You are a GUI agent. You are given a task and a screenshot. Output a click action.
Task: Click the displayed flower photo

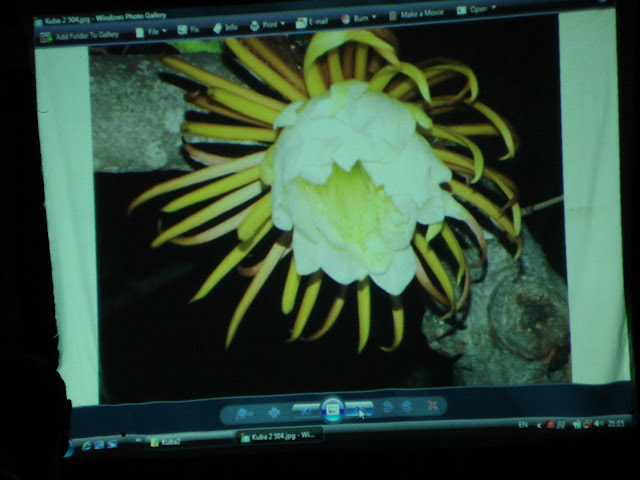click(329, 212)
